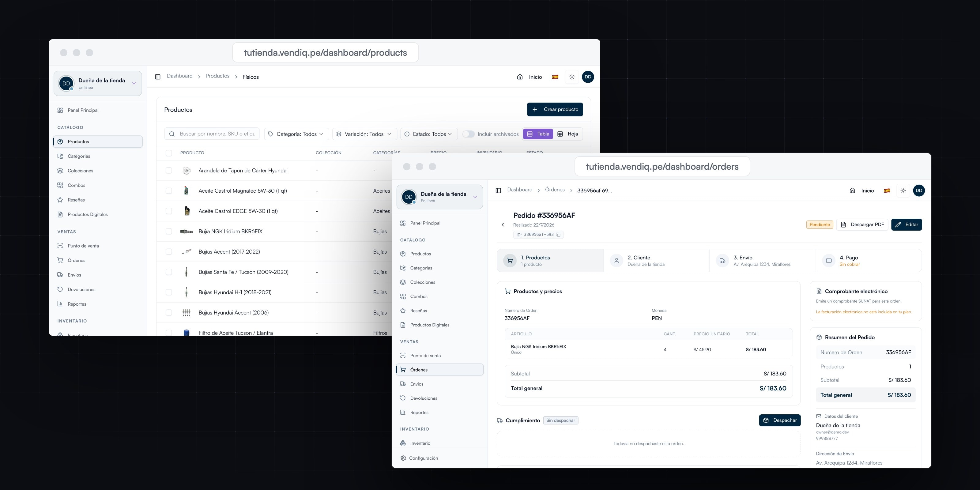This screenshot has width=980, height=490.
Task: Go to step 2. Cliente
Action: [656, 261]
